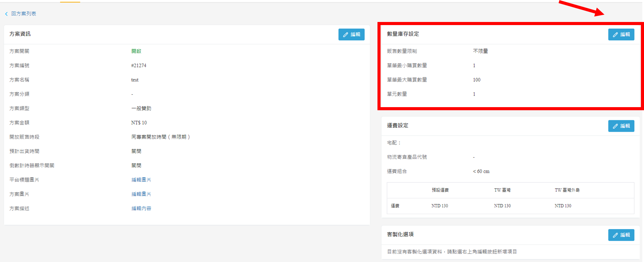Go back via 回方案列表 link
This screenshot has height=262, width=644.
(x=23, y=14)
